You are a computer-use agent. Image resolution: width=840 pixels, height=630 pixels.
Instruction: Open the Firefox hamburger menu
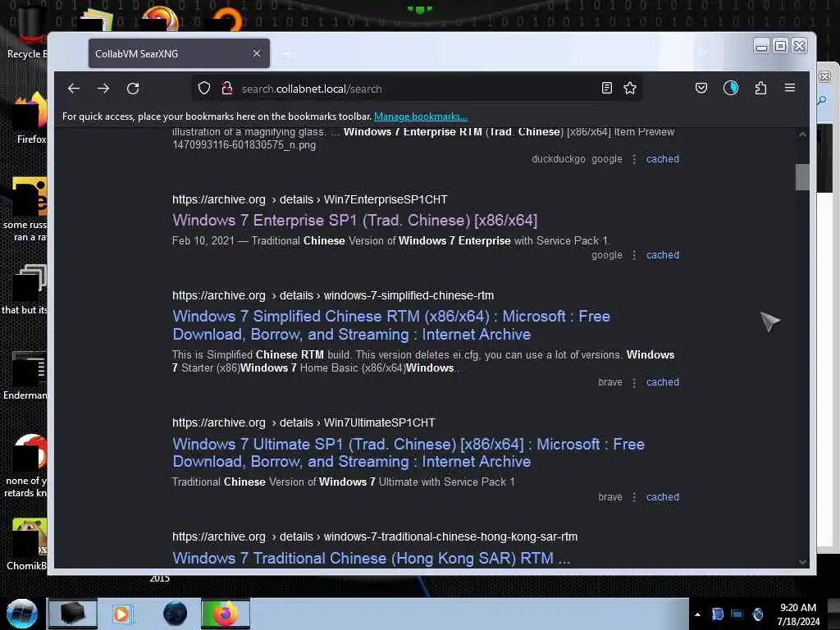pyautogui.click(x=790, y=88)
